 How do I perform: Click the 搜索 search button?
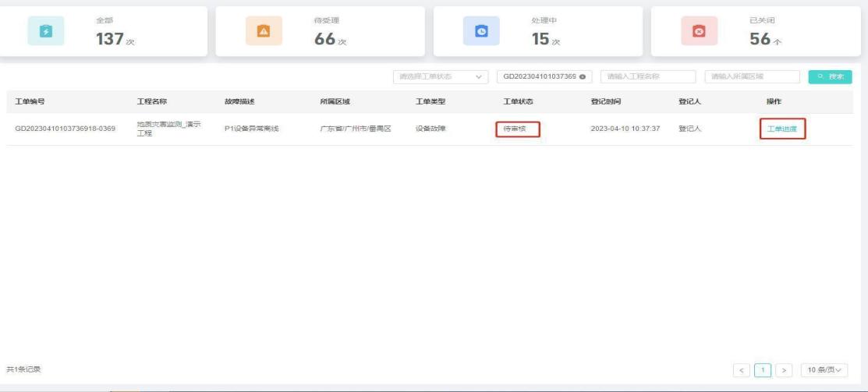(830, 76)
